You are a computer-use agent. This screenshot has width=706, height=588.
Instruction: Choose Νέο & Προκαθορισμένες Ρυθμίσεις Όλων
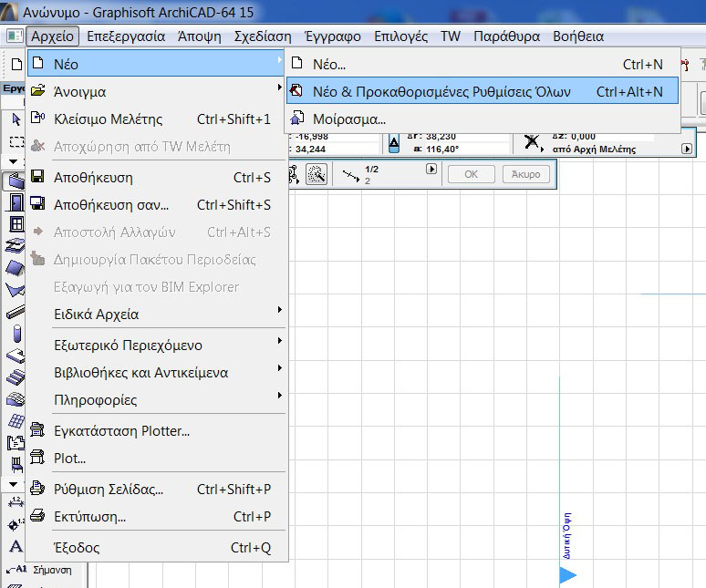(483, 91)
